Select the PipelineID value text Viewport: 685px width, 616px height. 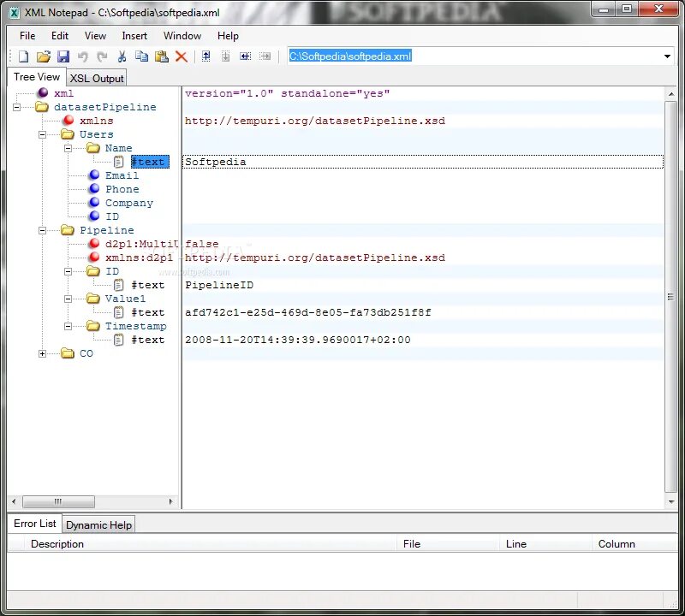point(219,285)
